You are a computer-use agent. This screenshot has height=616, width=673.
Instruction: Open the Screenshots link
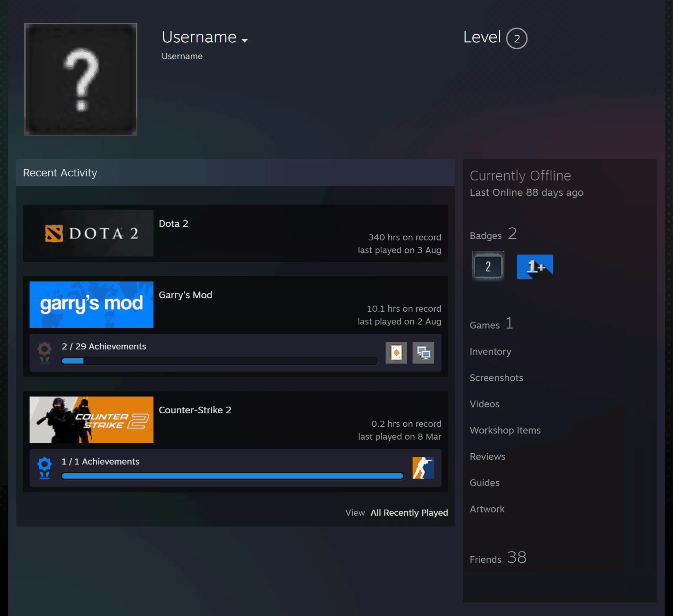coord(496,378)
